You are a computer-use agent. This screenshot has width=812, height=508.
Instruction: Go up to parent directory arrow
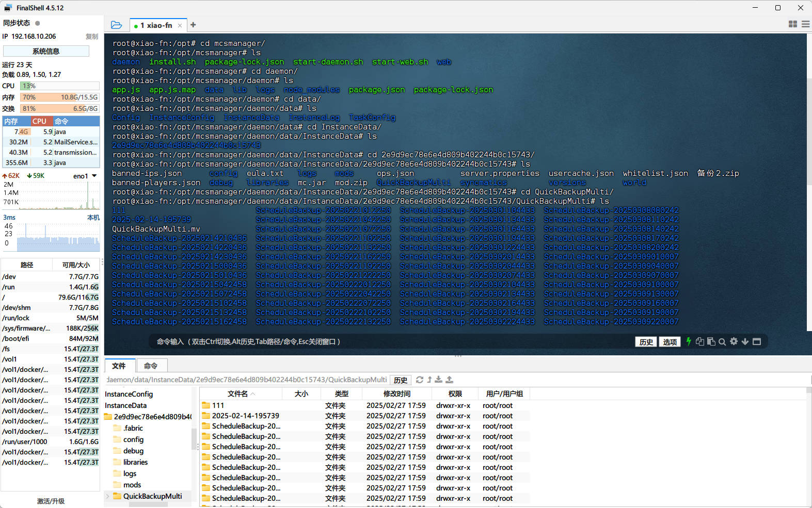(429, 380)
